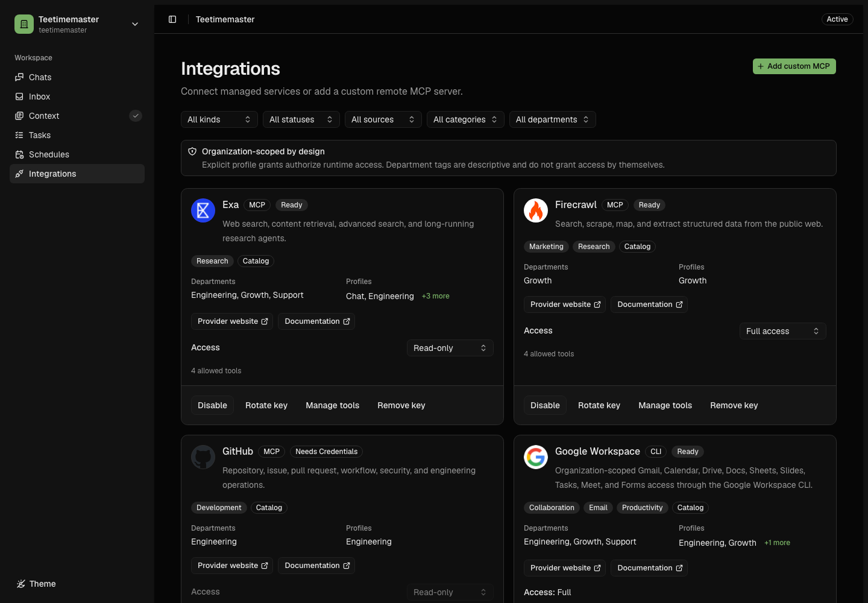Select Integrations in the sidebar
868x603 pixels.
point(77,174)
